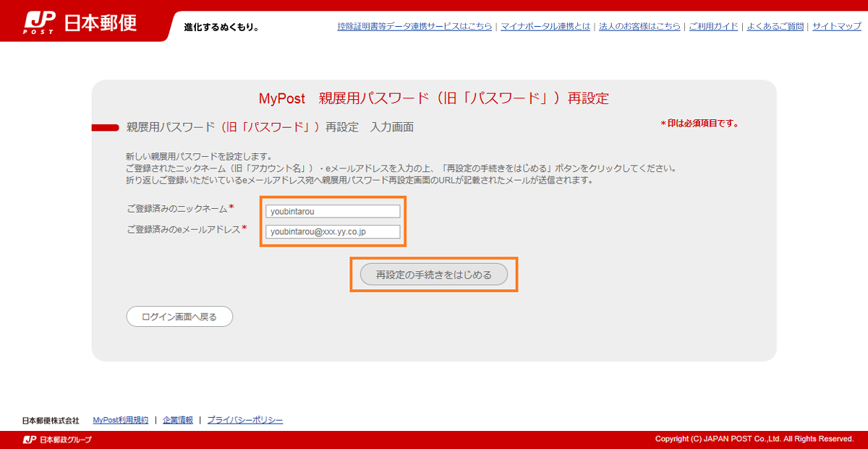Open the MyPost利用規約 footer link
The width and height of the screenshot is (868, 449).
121,420
